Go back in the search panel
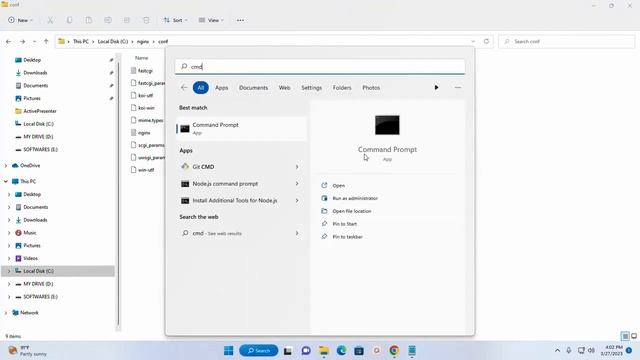This screenshot has height=360, width=640. [184, 87]
